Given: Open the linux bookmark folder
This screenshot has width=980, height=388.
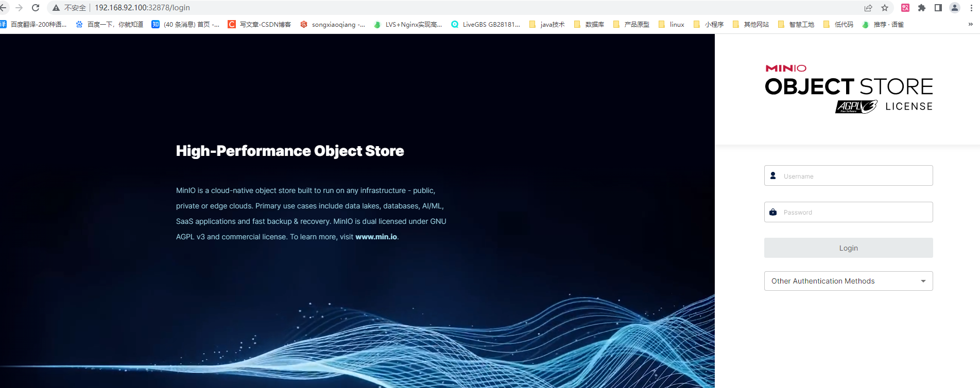Looking at the screenshot, I should tap(672, 24).
